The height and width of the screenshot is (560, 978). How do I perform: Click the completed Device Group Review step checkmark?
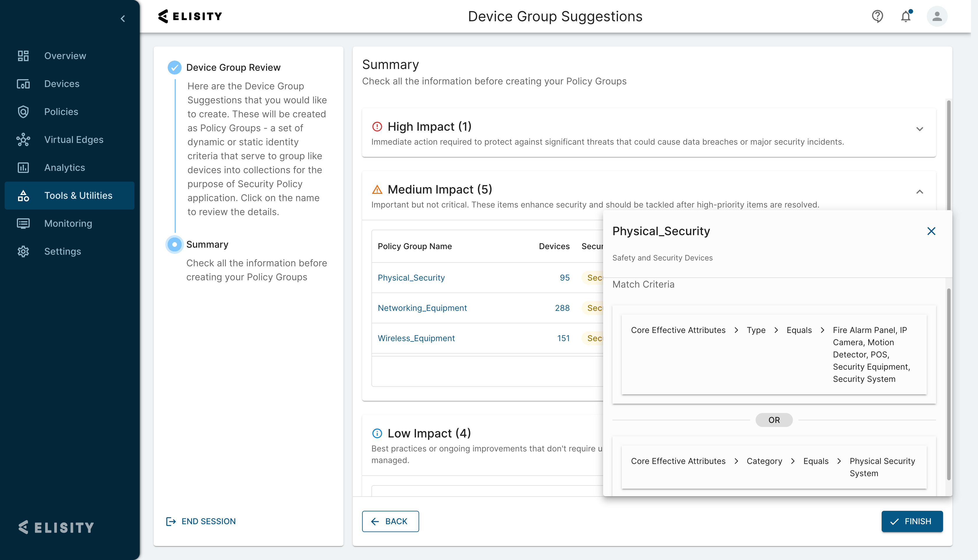click(174, 67)
